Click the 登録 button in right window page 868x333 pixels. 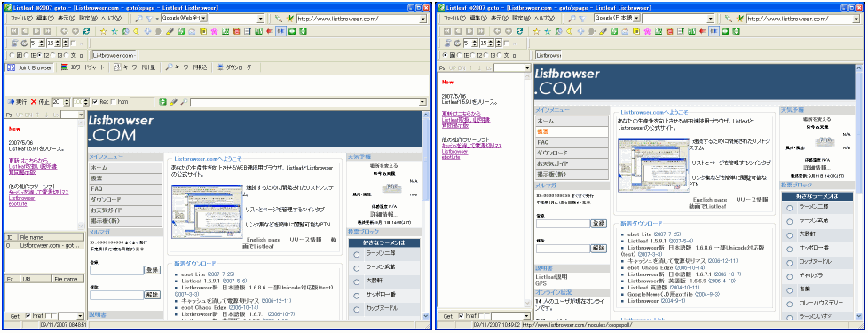pyautogui.click(x=598, y=223)
